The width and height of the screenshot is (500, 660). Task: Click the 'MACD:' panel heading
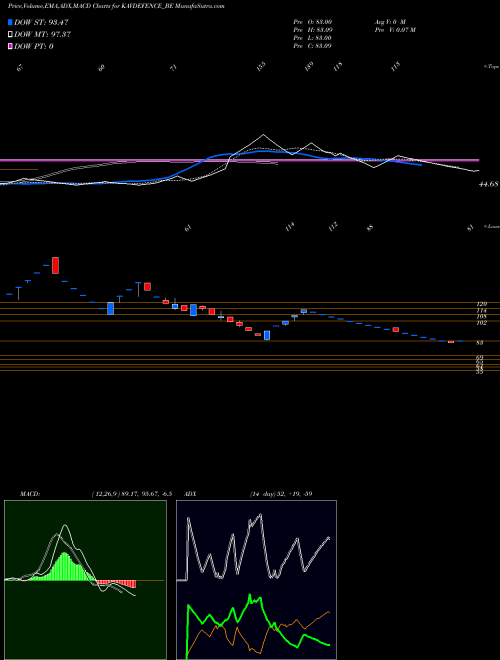(30, 494)
